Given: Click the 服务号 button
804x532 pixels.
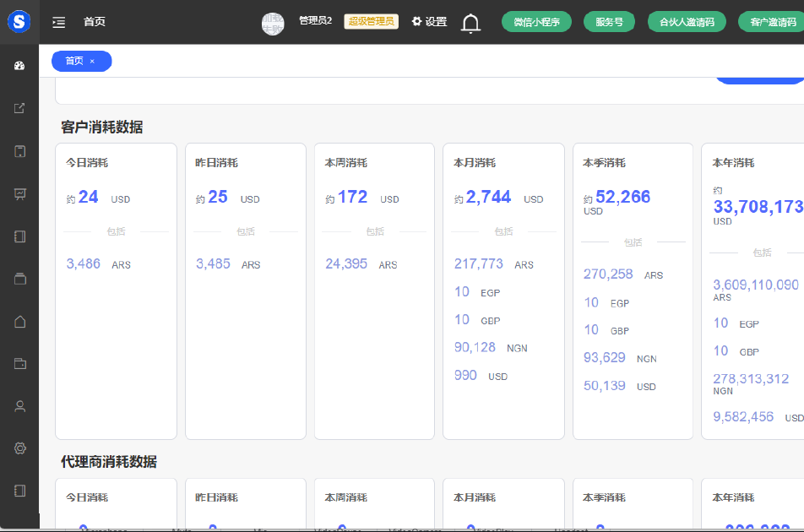Looking at the screenshot, I should coord(608,23).
